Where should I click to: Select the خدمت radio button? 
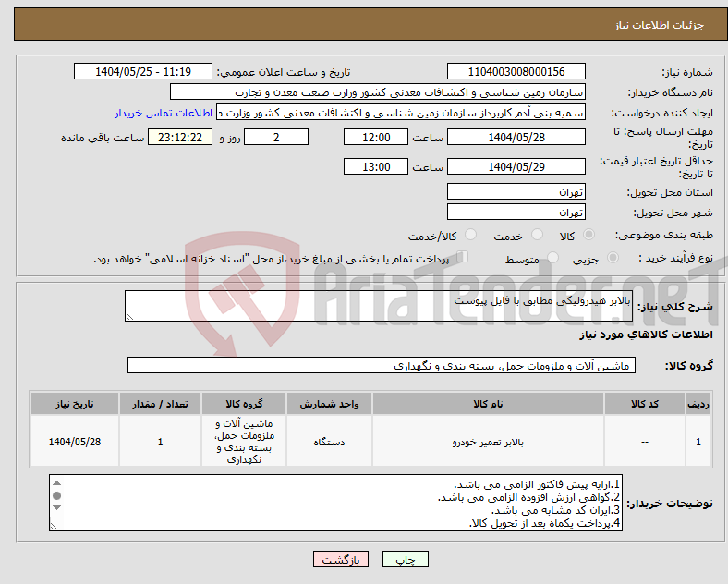pyautogui.click(x=537, y=235)
